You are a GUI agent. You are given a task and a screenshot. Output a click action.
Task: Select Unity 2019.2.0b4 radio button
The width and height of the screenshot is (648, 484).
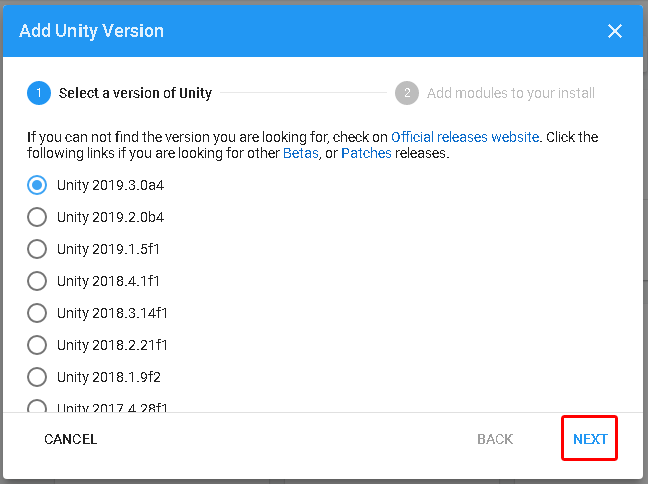click(37, 217)
